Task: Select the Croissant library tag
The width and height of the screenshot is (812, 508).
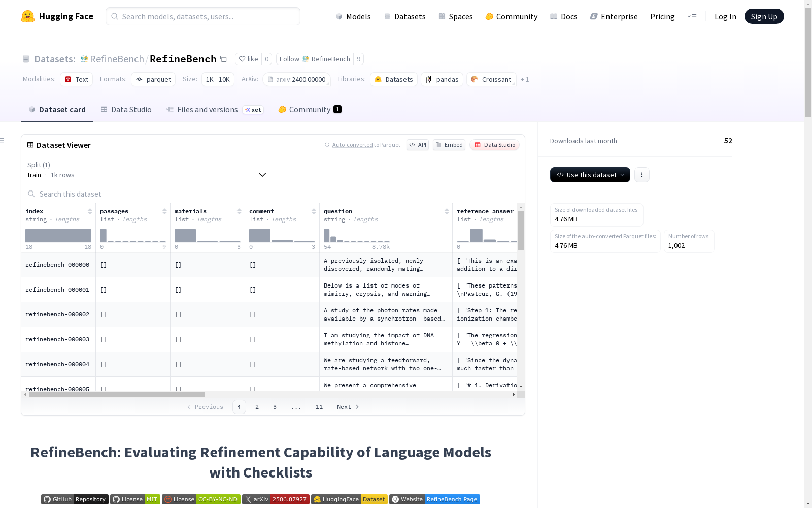Action: [x=491, y=79]
